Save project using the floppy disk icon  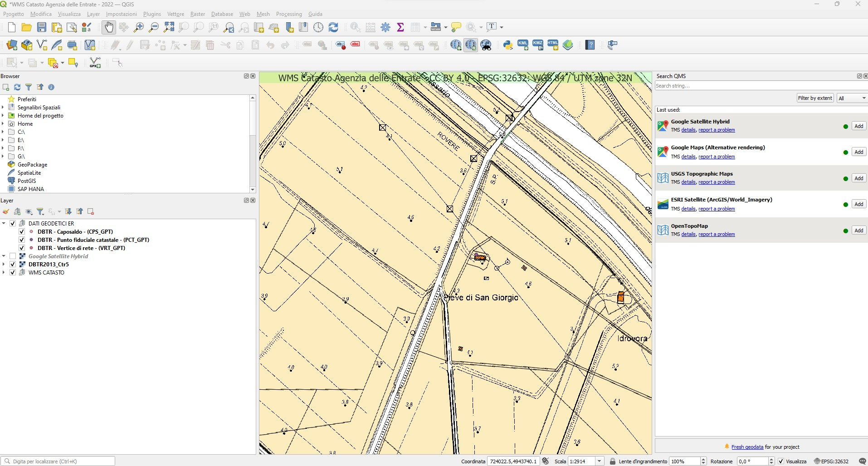(x=42, y=27)
